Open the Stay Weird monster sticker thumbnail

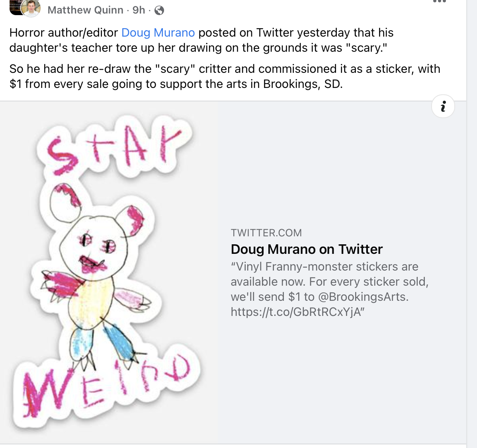[x=109, y=272]
